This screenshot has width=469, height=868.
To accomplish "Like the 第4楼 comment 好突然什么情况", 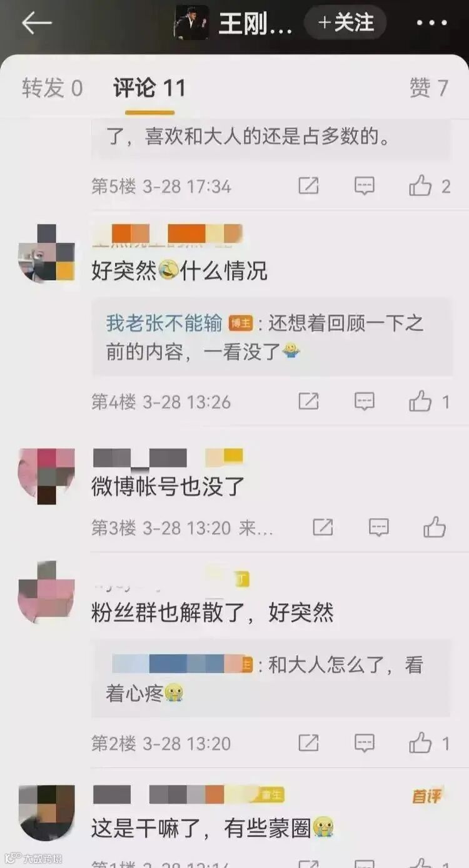I will (x=430, y=401).
